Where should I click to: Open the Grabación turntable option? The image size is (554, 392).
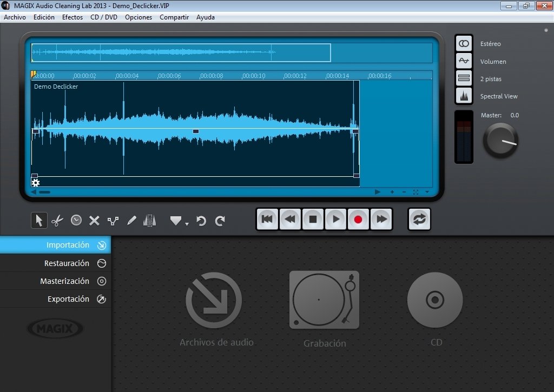tap(324, 300)
